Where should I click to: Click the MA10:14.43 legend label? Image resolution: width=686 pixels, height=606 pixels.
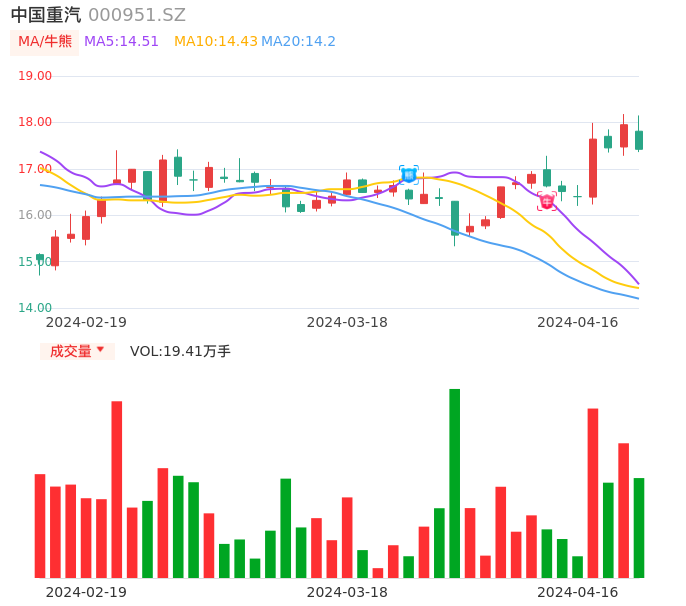pyautogui.click(x=216, y=42)
